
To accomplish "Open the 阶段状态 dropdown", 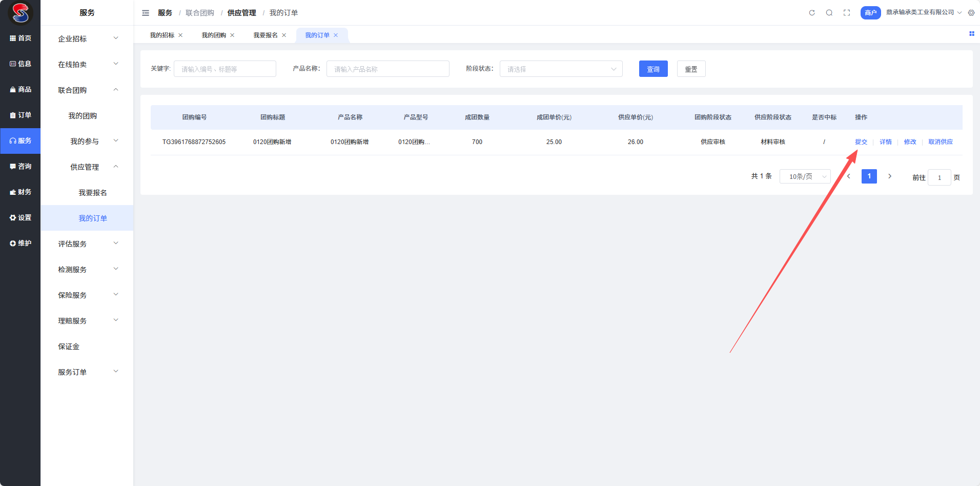I will tap(561, 69).
